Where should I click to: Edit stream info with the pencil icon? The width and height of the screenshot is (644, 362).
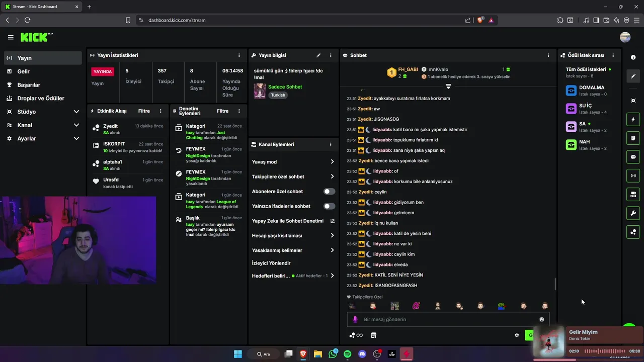pyautogui.click(x=318, y=55)
